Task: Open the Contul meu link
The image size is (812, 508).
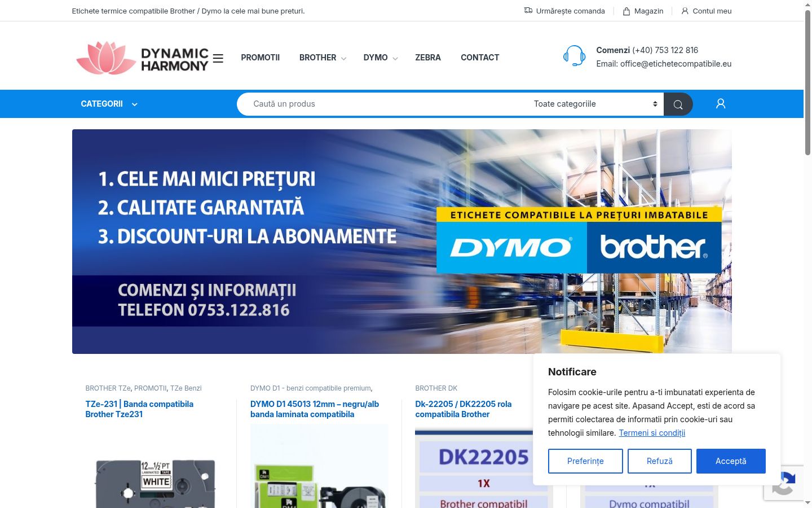Action: [x=707, y=11]
